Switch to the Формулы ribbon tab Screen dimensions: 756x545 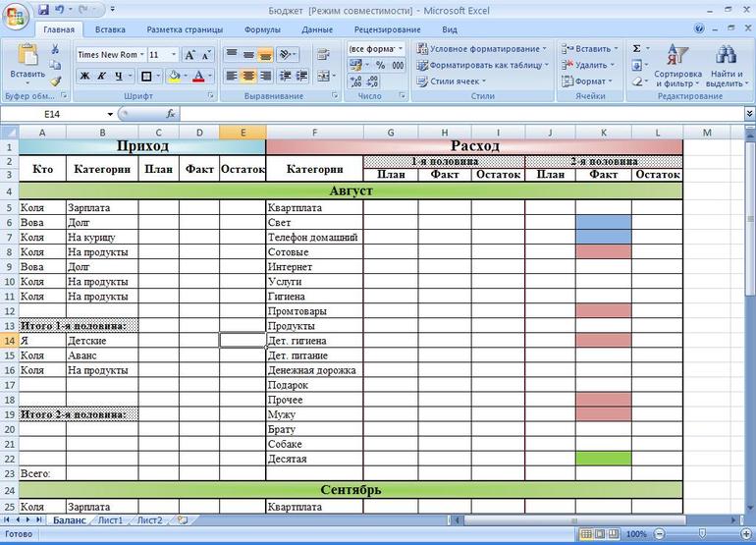(x=262, y=29)
